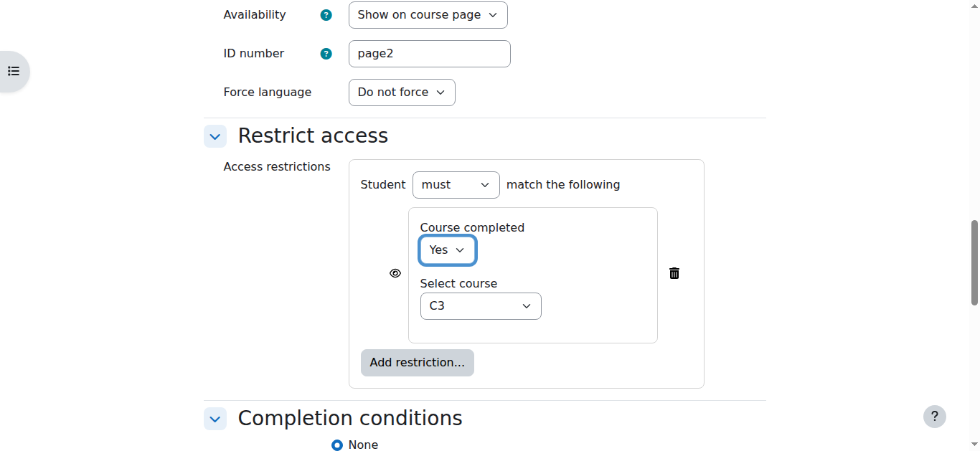This screenshot has width=980, height=451.
Task: Focus the ID number text field
Action: (430, 54)
